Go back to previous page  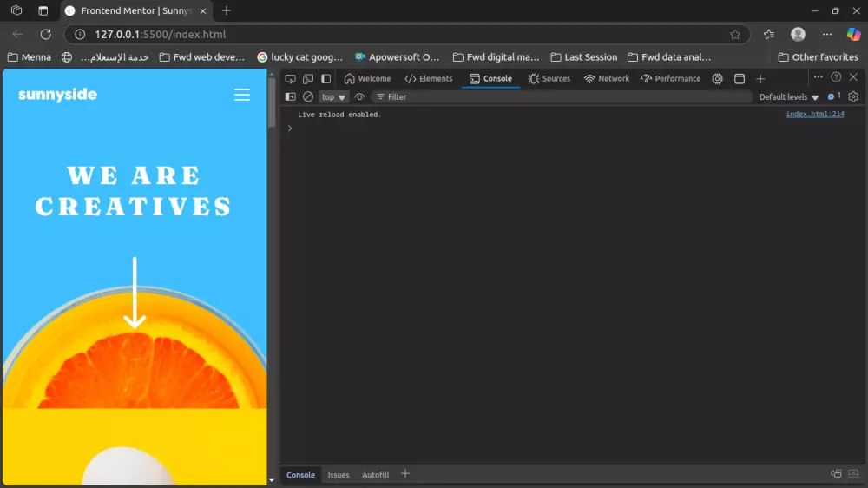(17, 35)
